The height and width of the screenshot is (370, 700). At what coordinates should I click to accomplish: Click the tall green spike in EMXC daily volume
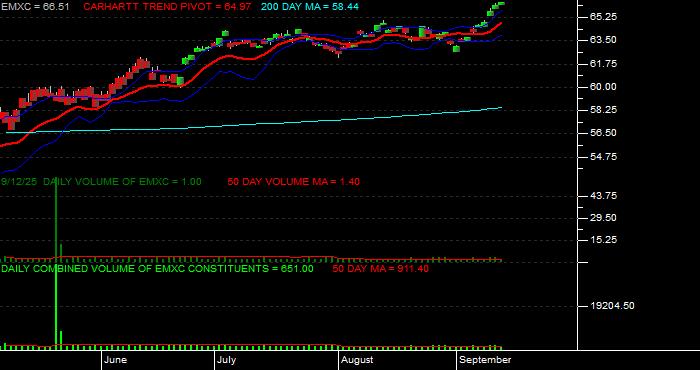[x=56, y=219]
